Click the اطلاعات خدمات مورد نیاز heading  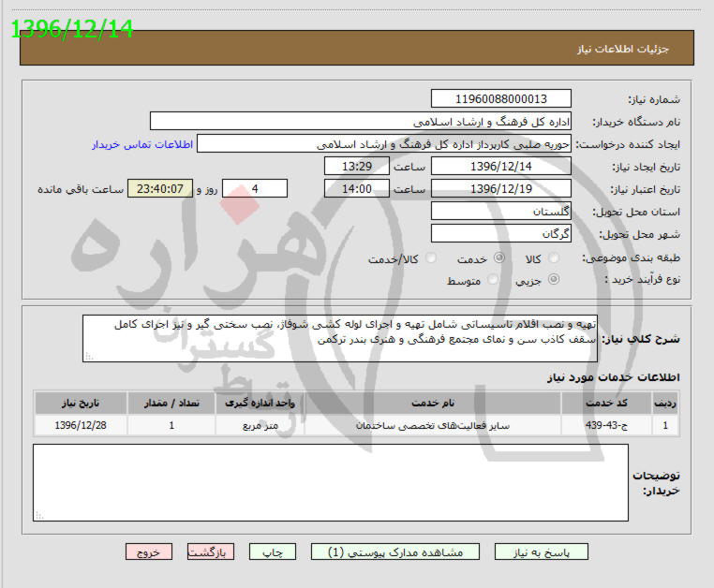[613, 377]
